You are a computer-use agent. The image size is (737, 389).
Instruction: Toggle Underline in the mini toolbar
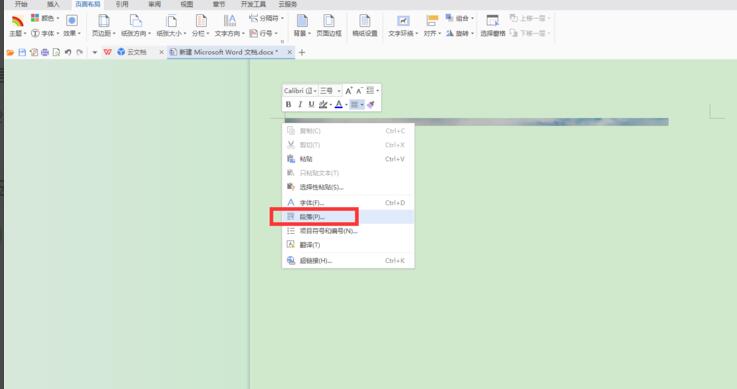tap(311, 104)
